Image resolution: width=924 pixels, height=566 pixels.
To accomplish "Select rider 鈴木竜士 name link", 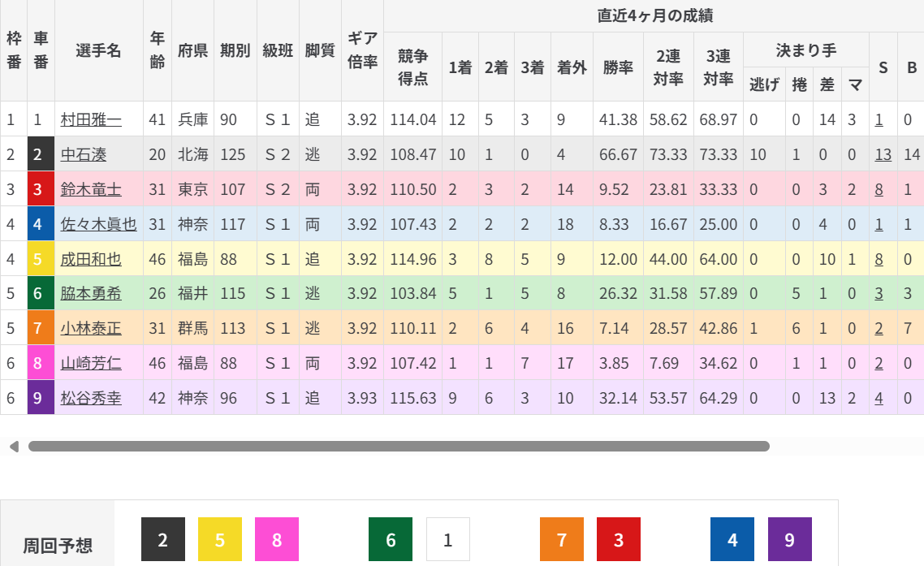I will pyautogui.click(x=91, y=189).
